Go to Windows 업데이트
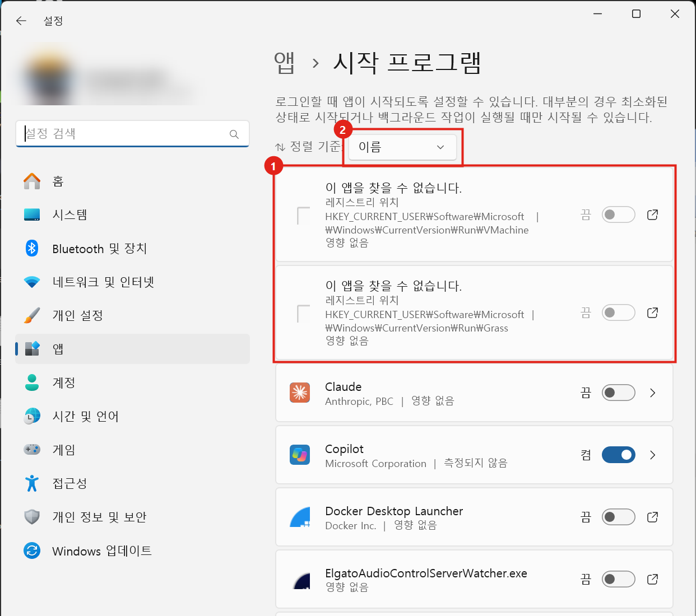The height and width of the screenshot is (616, 696). pyautogui.click(x=132, y=550)
